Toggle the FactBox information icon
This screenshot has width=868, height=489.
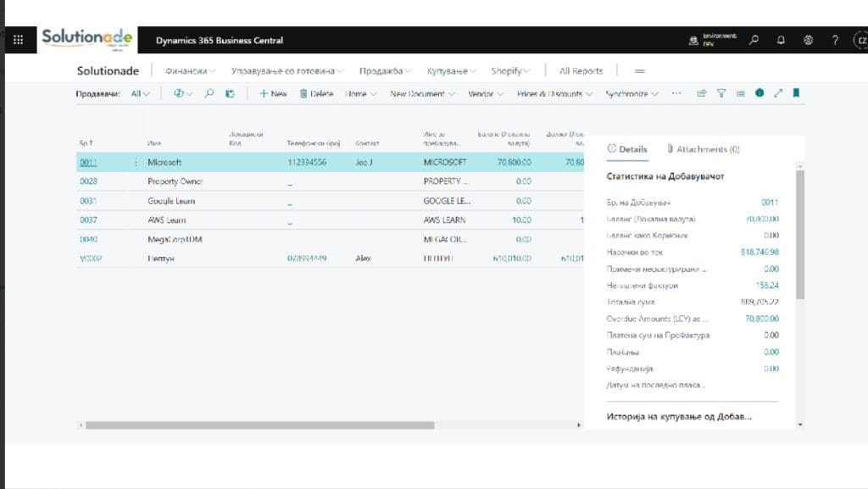[759, 93]
